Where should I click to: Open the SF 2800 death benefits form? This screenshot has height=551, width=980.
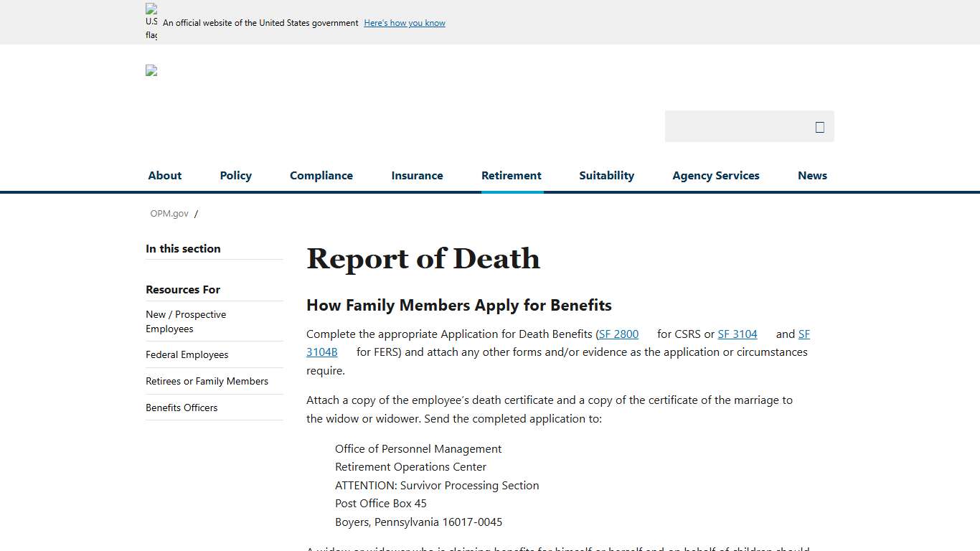(618, 334)
